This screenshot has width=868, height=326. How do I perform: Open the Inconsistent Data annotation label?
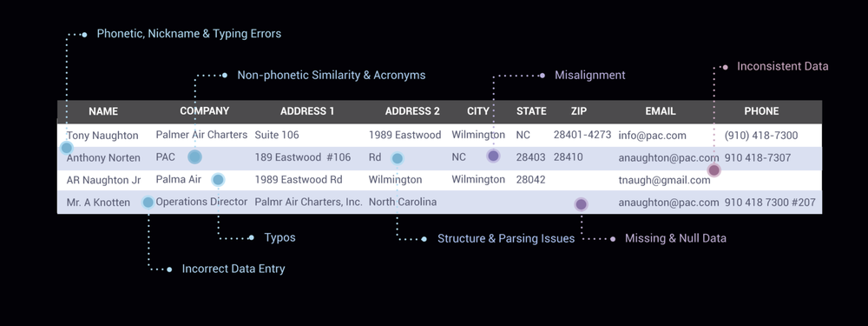point(782,67)
